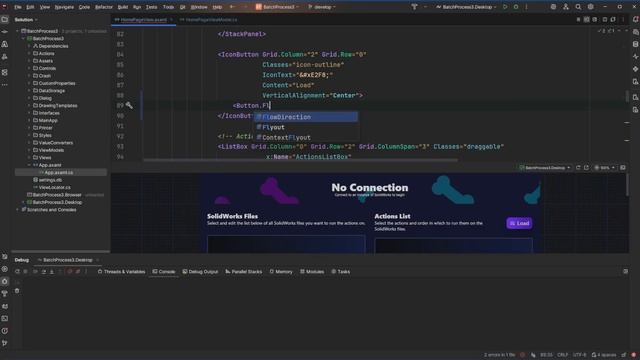The height and width of the screenshot is (360, 640).
Task: Open the Git tool window icon at bottom left
Action: [x=4, y=343]
